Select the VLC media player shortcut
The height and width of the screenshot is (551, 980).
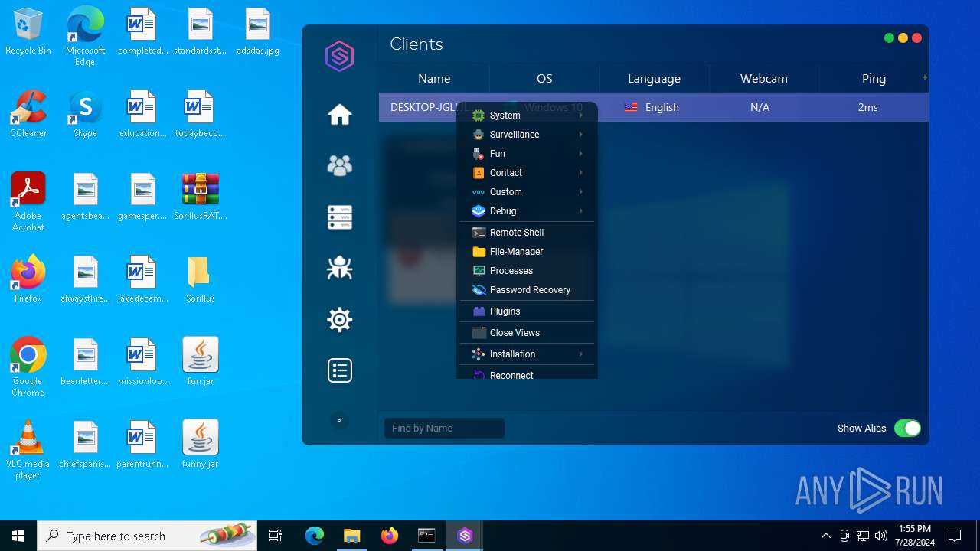tap(28, 450)
